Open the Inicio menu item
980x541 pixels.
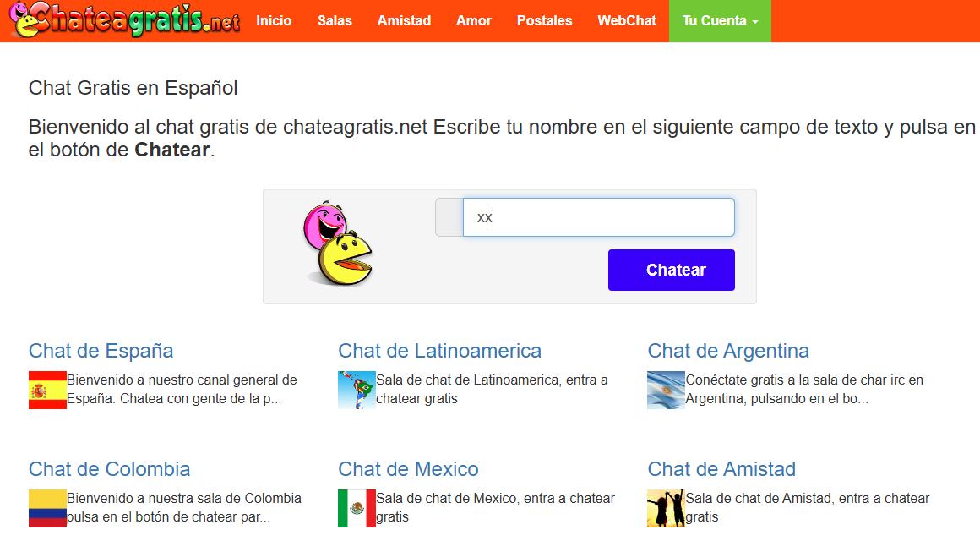coord(274,20)
